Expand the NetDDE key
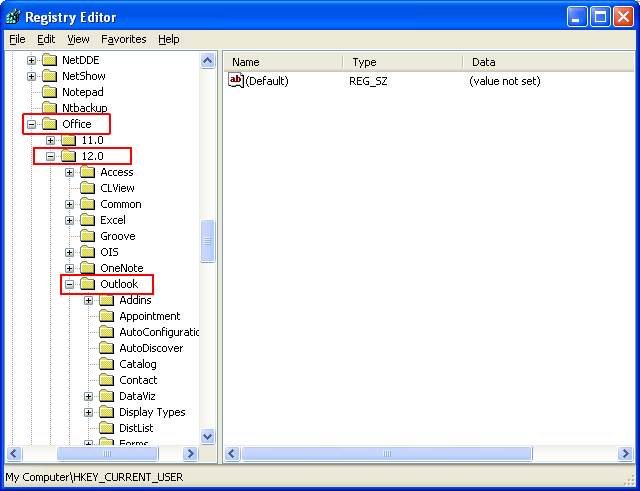This screenshot has height=491, width=640. coord(31,60)
